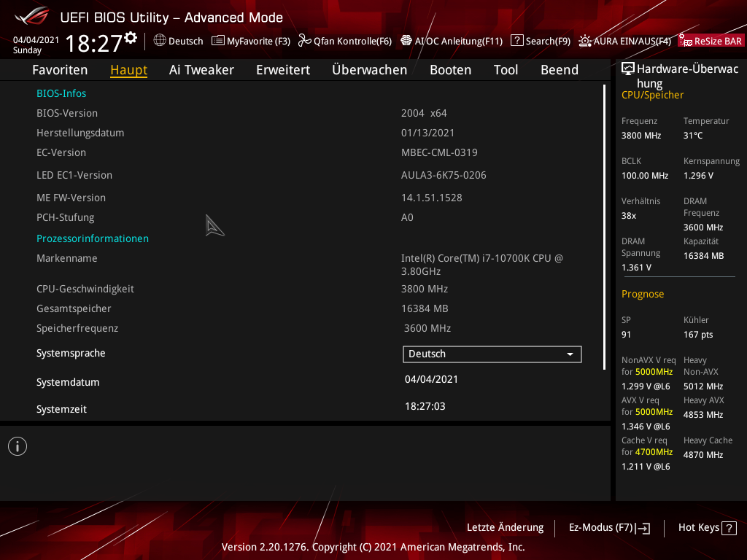Click EC-Version value MBEC-CML-0319
The width and height of the screenshot is (747, 560).
pos(439,152)
